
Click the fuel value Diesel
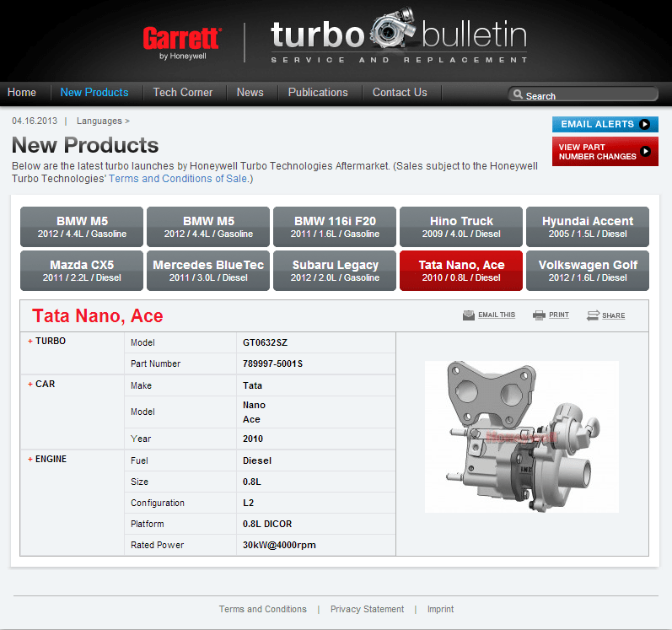257,460
